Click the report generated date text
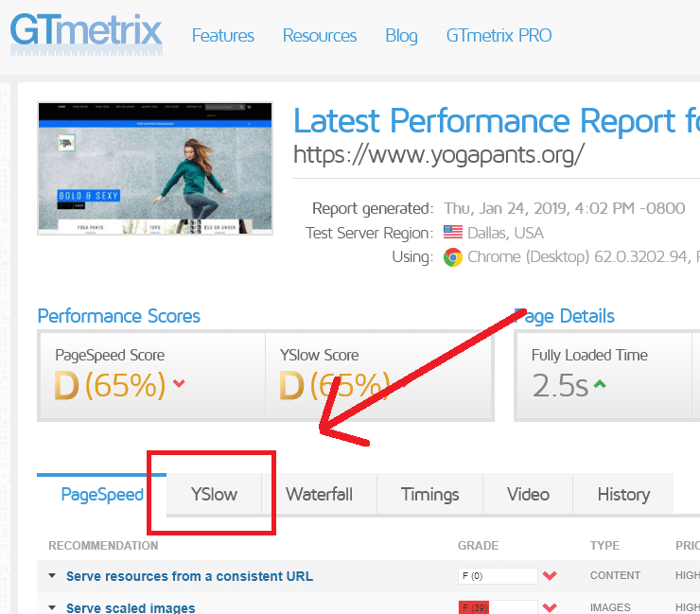 [565, 208]
